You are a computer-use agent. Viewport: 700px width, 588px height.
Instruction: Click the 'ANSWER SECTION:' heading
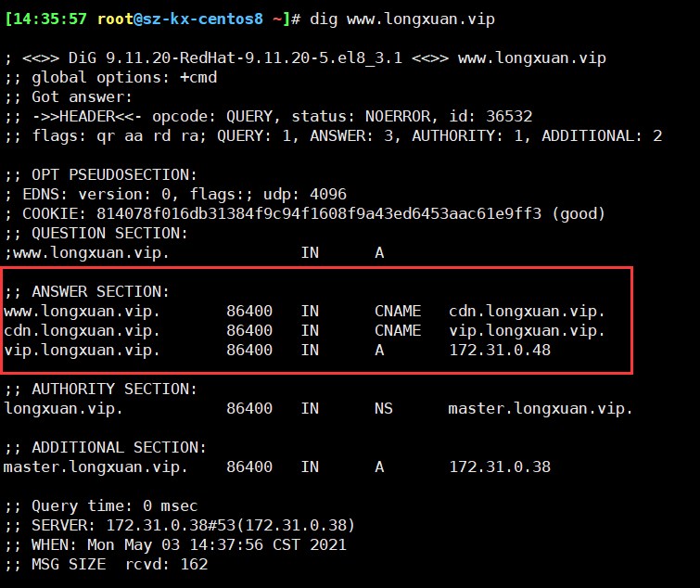[x=100, y=292]
